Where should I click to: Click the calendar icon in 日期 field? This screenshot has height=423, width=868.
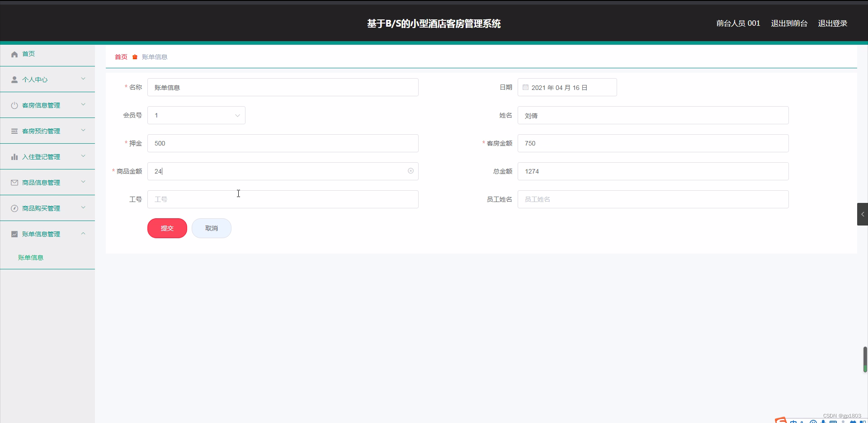525,87
